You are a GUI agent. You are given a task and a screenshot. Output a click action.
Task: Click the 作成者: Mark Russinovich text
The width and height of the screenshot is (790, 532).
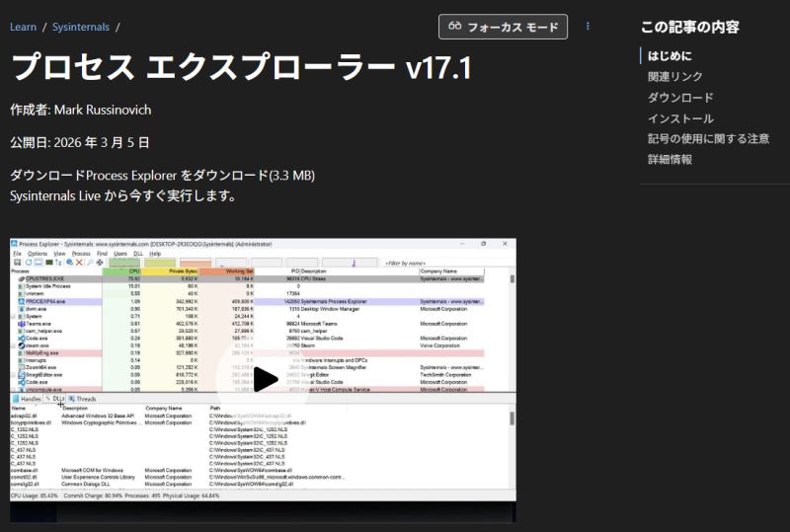coord(81,110)
